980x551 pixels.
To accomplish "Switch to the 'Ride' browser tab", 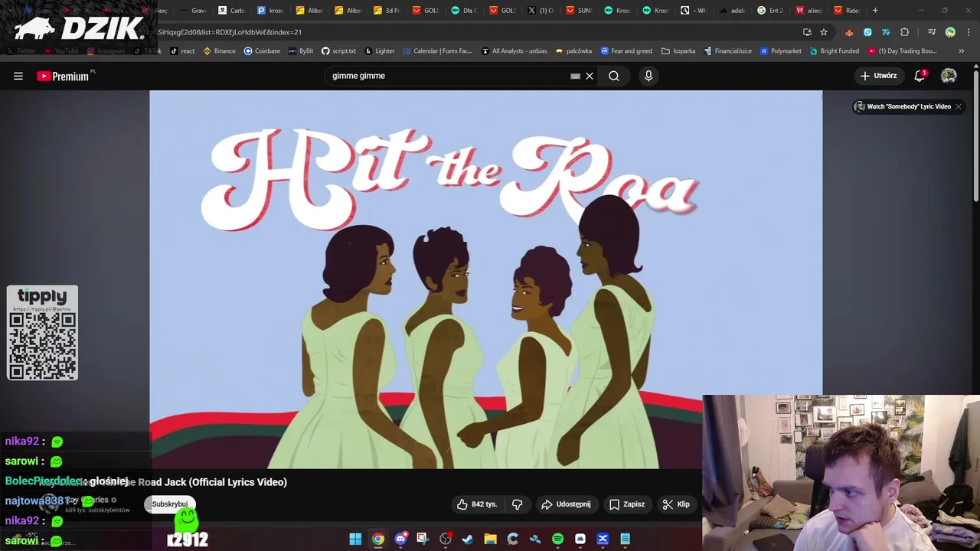I will point(848,11).
